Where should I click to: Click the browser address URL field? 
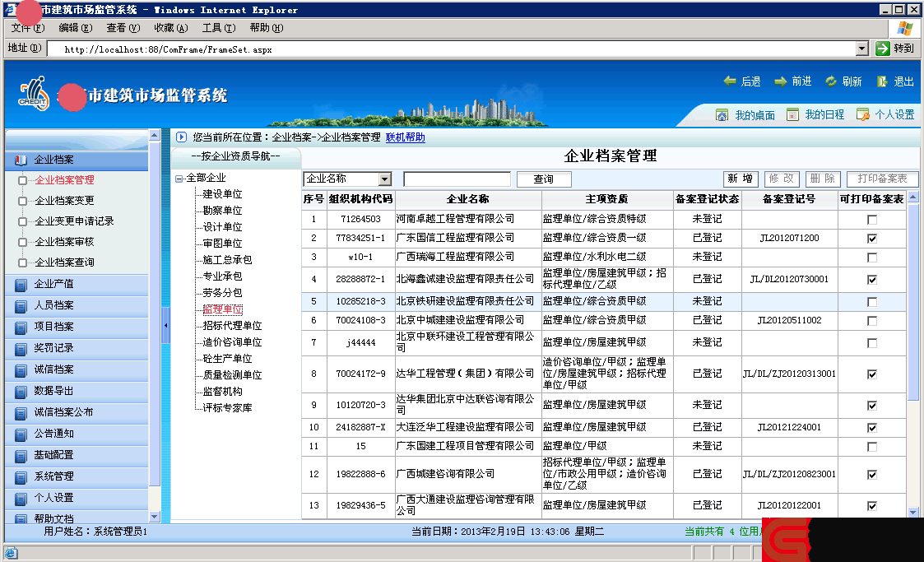(451, 49)
